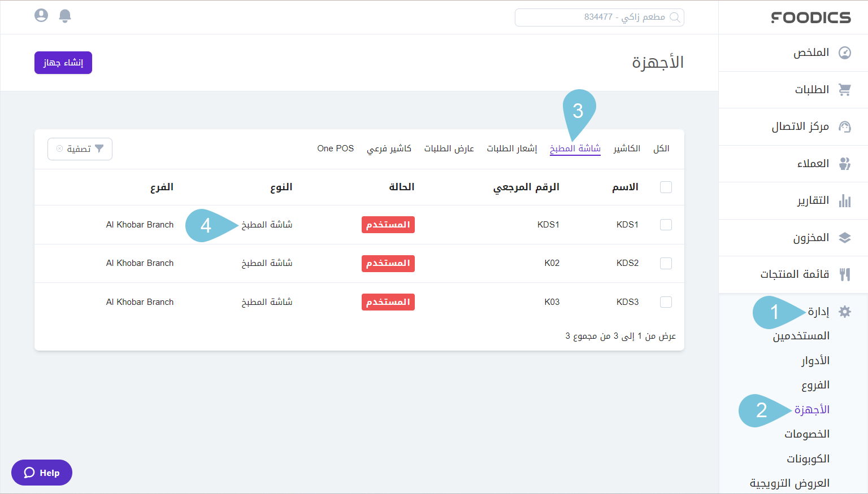Open the التقارير bar chart icon
Screen dimensions: 868x494
[845, 200]
